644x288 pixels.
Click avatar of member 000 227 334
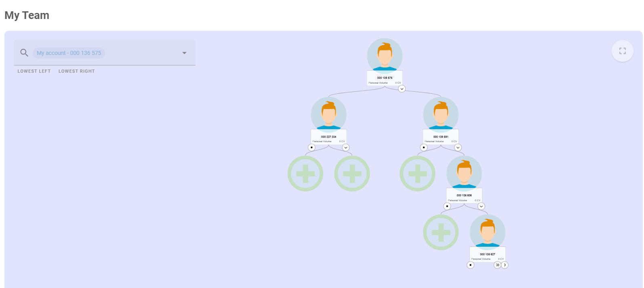[328, 114]
